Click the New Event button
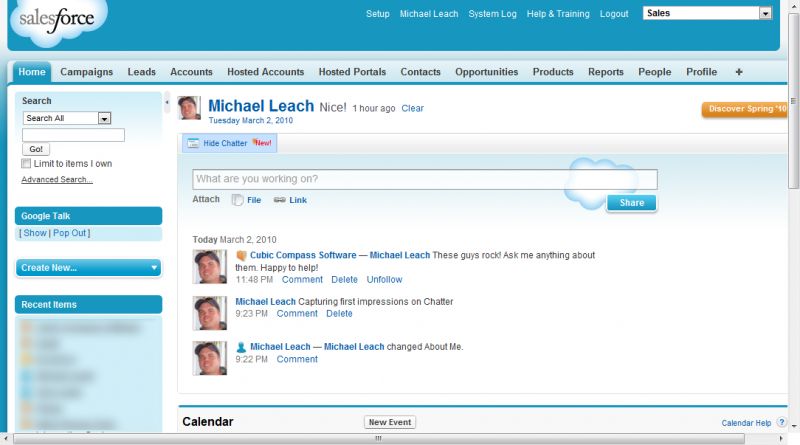 coord(390,422)
